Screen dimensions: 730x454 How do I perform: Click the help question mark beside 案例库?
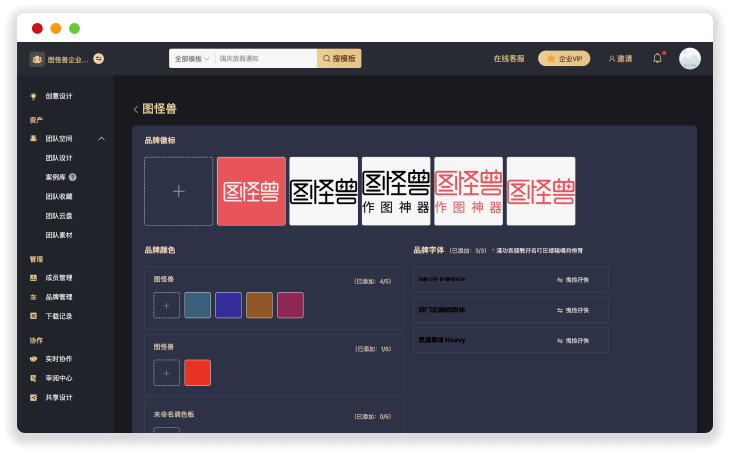(73, 177)
